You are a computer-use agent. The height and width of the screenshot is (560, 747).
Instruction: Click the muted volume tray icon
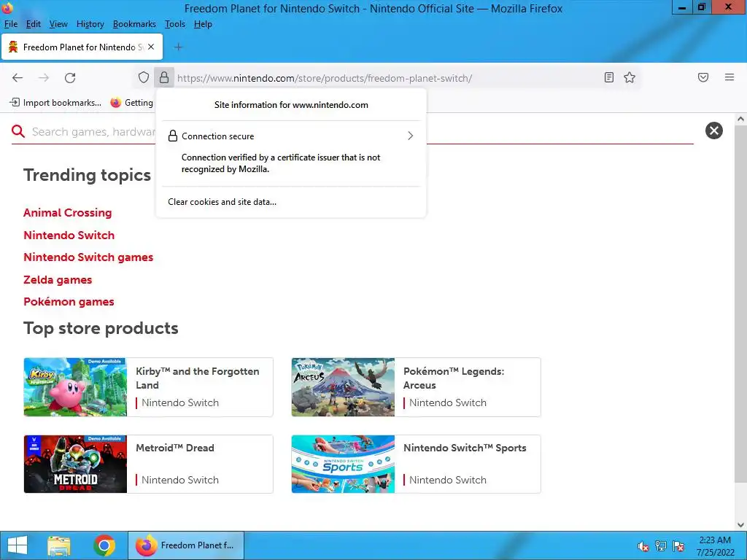[643, 546]
